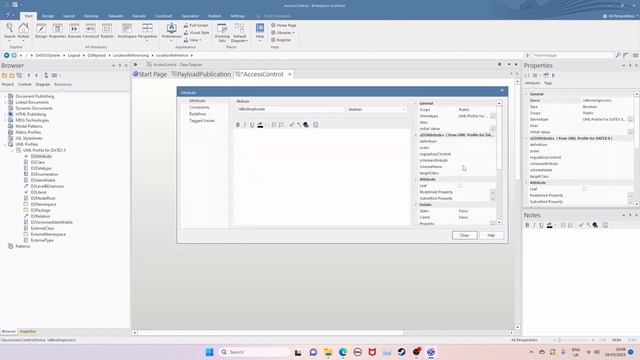Pick font color in attribute notes toolbar
This screenshot has height=360, width=640.
260,125
